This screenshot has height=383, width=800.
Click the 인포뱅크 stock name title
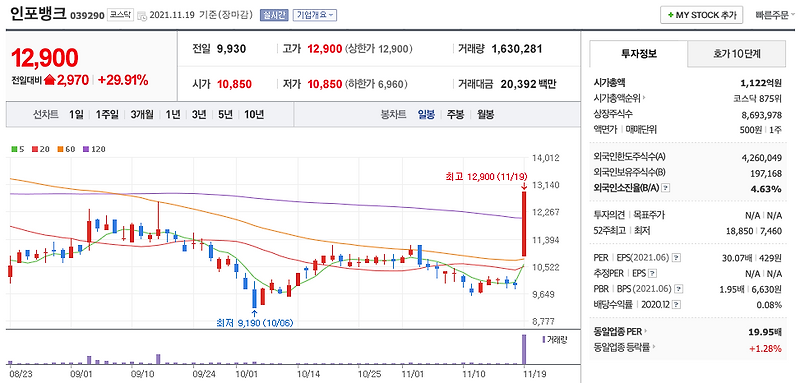coord(38,14)
